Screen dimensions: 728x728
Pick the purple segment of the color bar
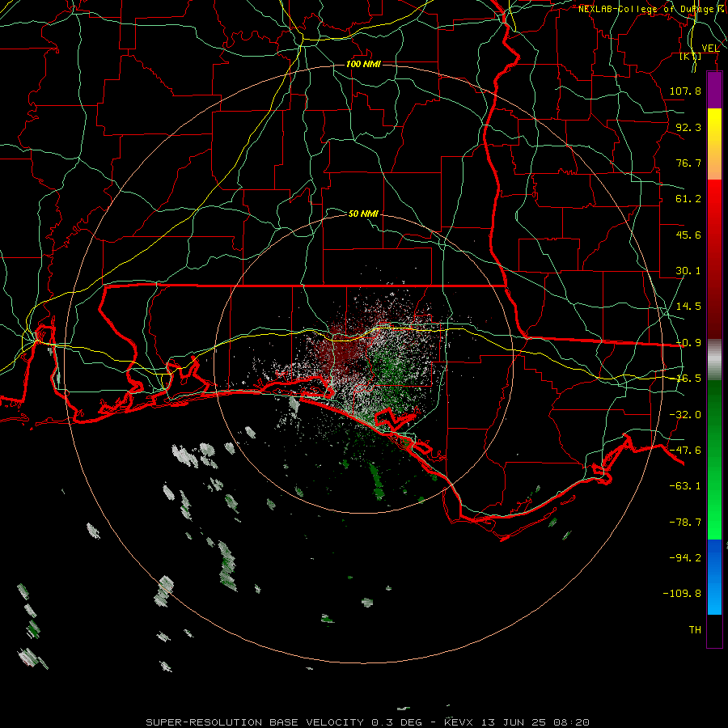click(714, 91)
